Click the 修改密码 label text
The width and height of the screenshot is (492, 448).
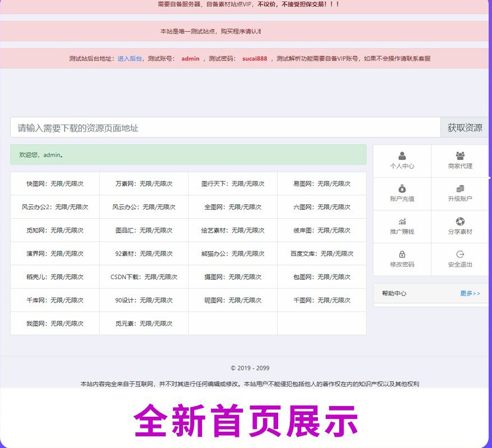(x=402, y=265)
